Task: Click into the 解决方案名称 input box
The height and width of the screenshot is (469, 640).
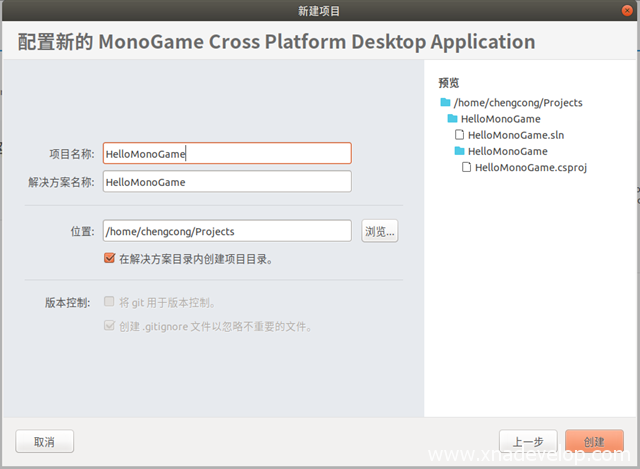Action: (x=226, y=181)
